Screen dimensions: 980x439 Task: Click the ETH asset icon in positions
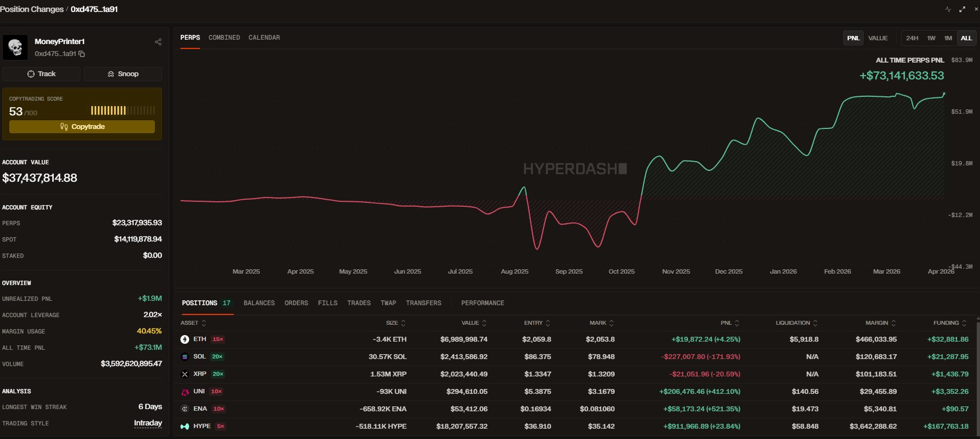coord(185,339)
